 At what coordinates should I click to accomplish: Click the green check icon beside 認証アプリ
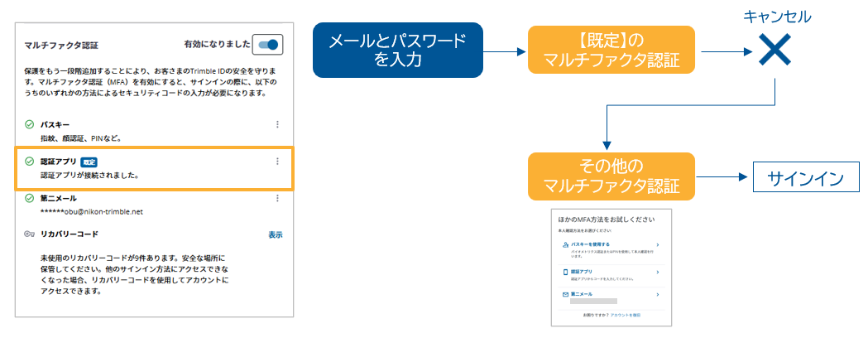click(x=30, y=162)
